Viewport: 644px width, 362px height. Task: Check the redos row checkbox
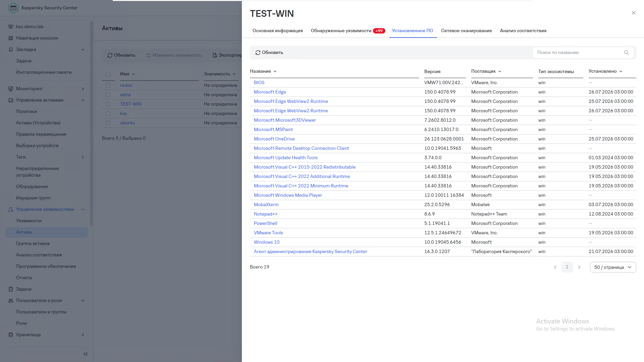108,85
